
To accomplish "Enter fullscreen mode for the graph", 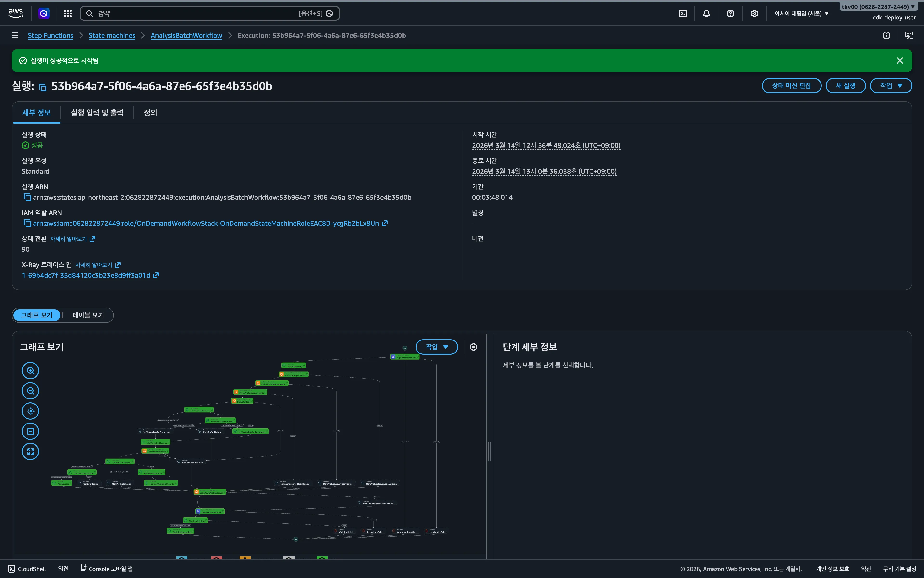I will click(31, 451).
